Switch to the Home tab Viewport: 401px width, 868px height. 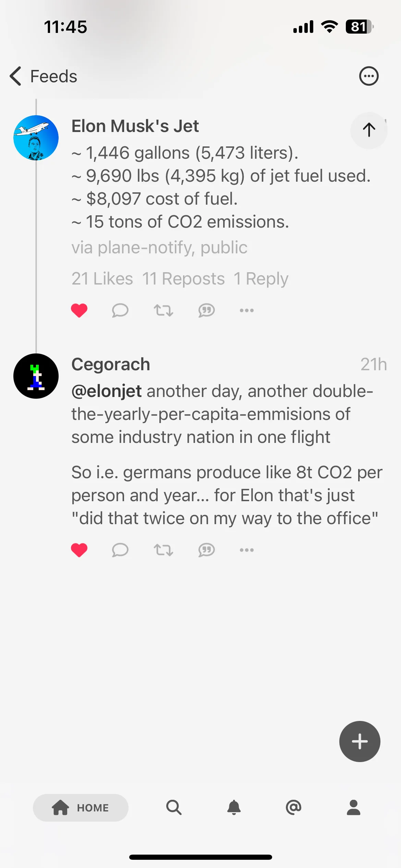pyautogui.click(x=81, y=808)
